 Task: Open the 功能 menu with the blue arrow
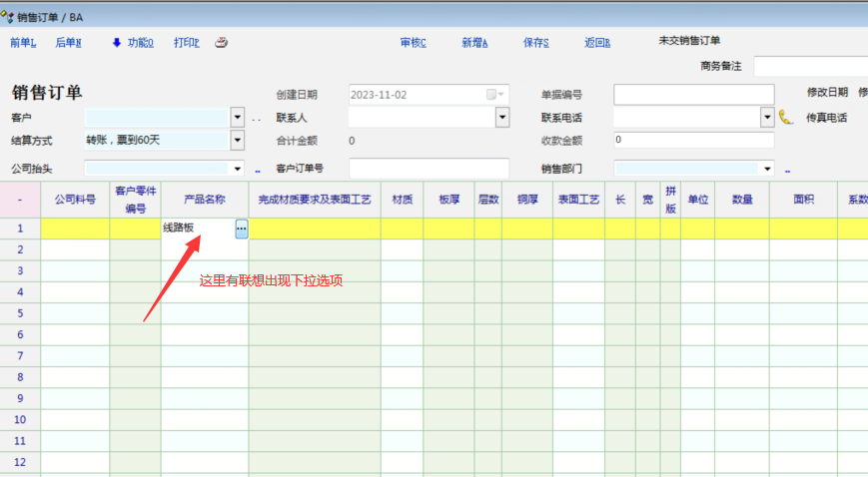(x=132, y=43)
